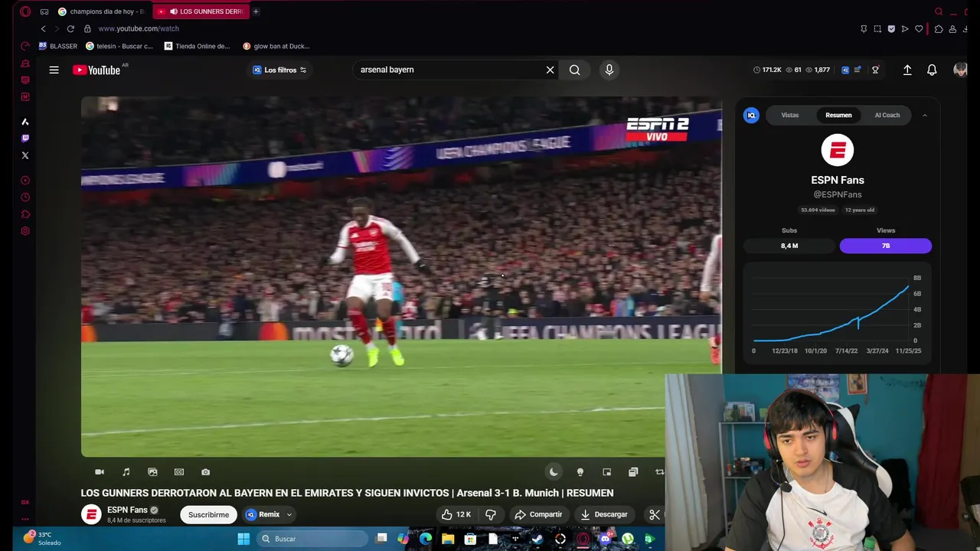Run the search with the magnifier button
This screenshot has height=551, width=980.
(x=574, y=70)
